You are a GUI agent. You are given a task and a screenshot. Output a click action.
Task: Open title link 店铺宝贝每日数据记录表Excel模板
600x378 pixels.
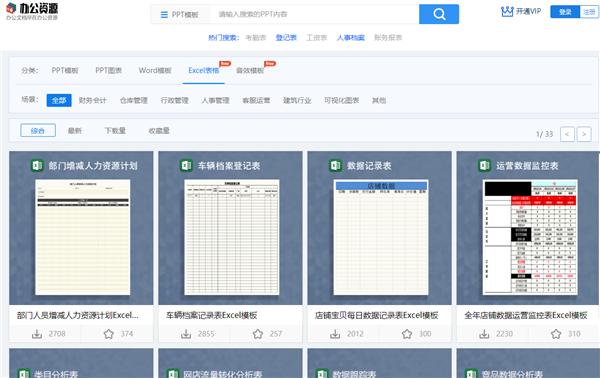click(377, 315)
